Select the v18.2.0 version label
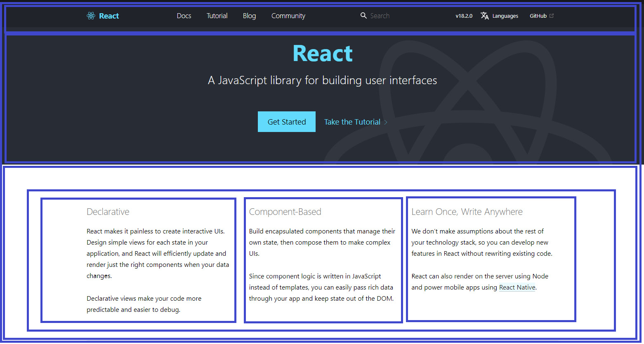This screenshot has width=644, height=344. point(464,16)
